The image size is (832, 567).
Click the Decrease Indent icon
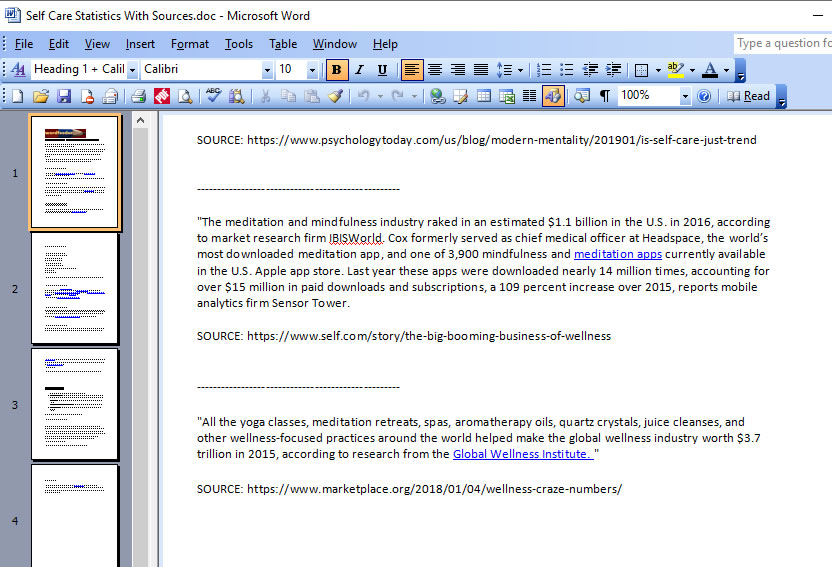click(590, 69)
